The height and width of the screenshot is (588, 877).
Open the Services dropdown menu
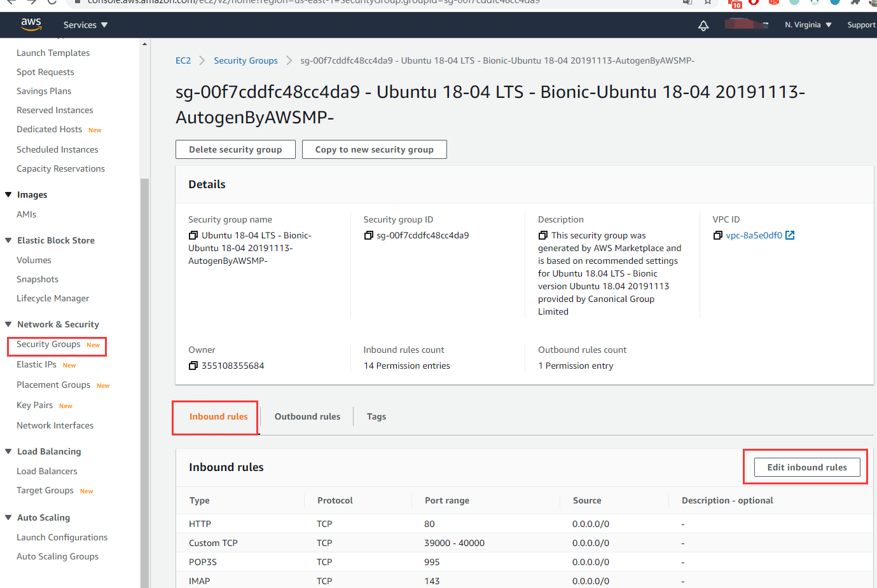[x=85, y=25]
